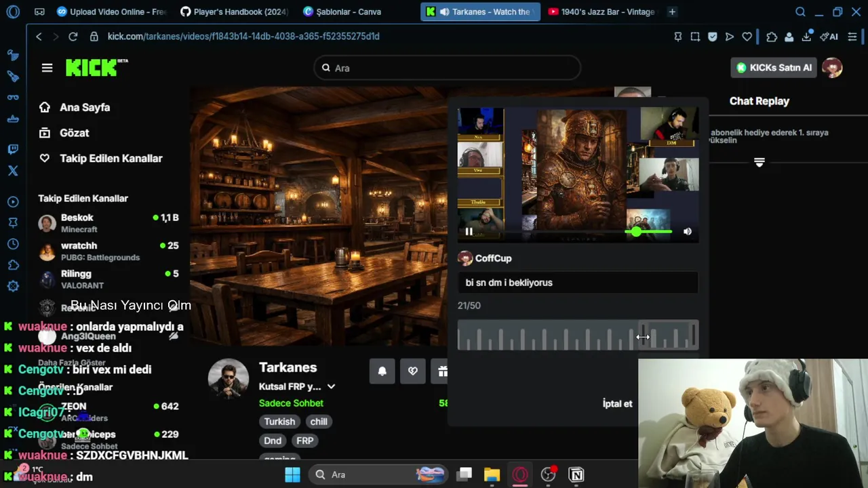Select the Dnd tag
868x488 pixels.
point(273,441)
